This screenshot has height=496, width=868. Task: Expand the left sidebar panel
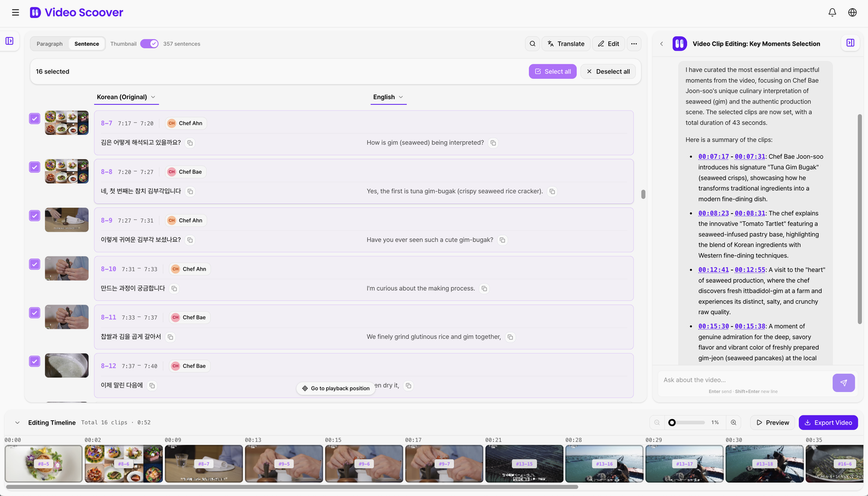[x=10, y=41]
